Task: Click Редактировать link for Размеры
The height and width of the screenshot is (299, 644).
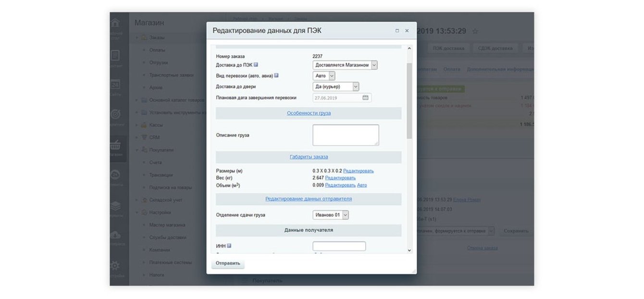Action: (358, 171)
